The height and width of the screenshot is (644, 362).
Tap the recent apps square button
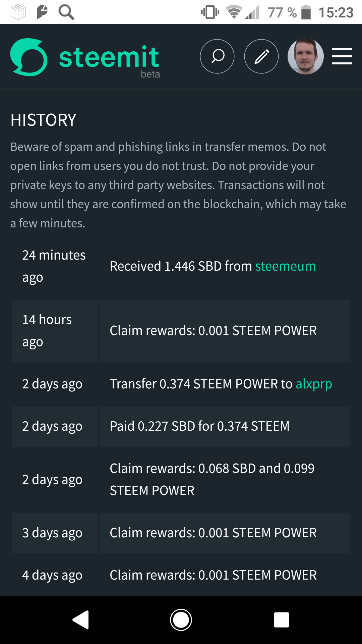click(282, 620)
